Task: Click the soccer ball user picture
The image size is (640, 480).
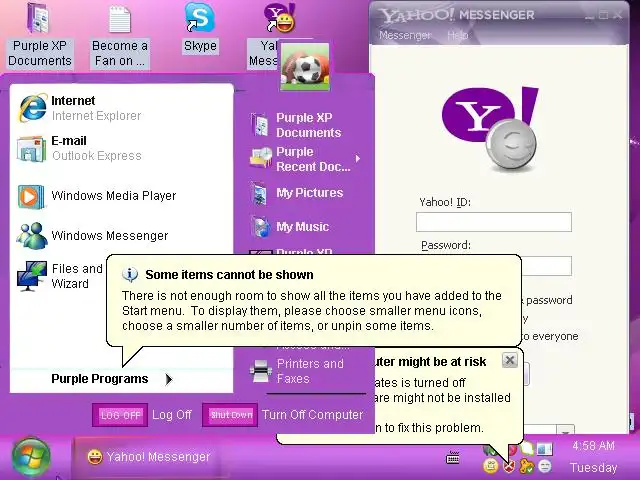Action: click(305, 67)
